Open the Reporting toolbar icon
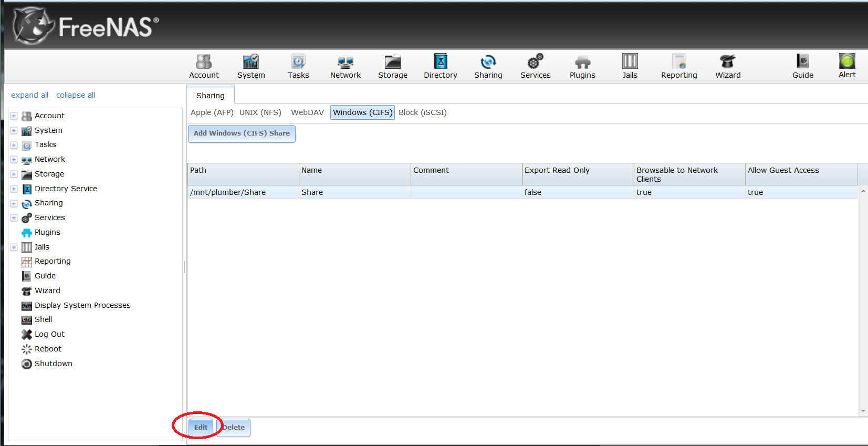 tap(679, 61)
